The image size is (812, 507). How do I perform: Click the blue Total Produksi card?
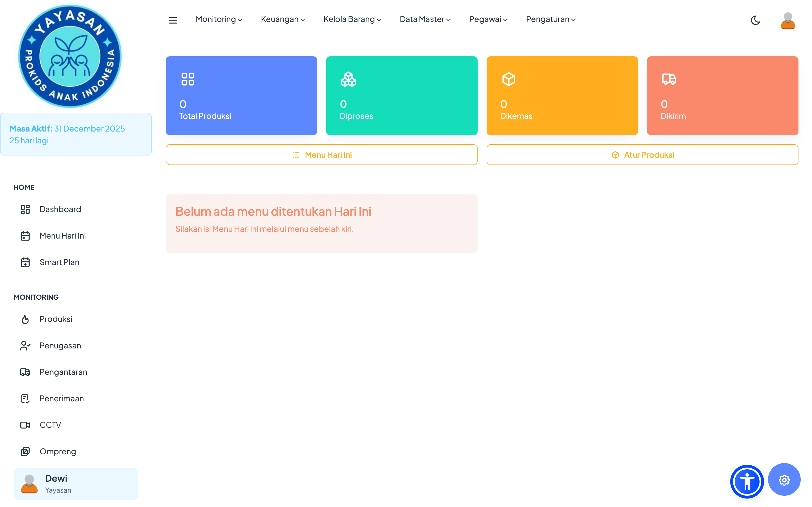[x=241, y=96]
